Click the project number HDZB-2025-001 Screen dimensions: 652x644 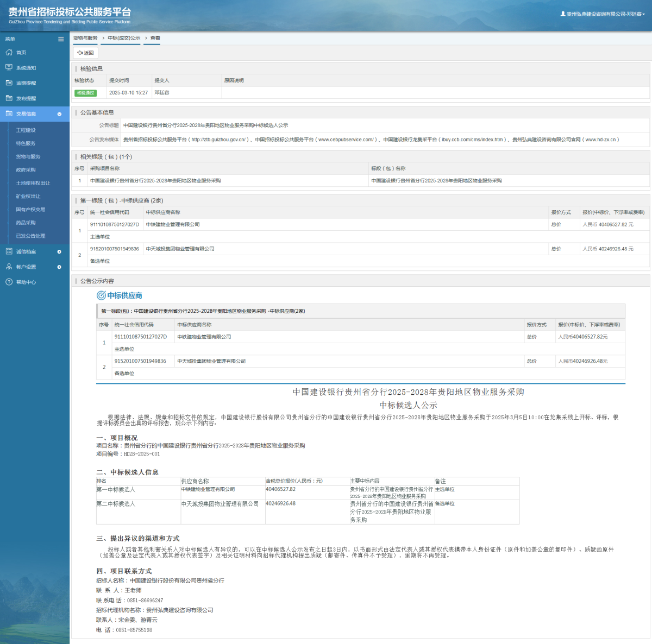click(142, 454)
